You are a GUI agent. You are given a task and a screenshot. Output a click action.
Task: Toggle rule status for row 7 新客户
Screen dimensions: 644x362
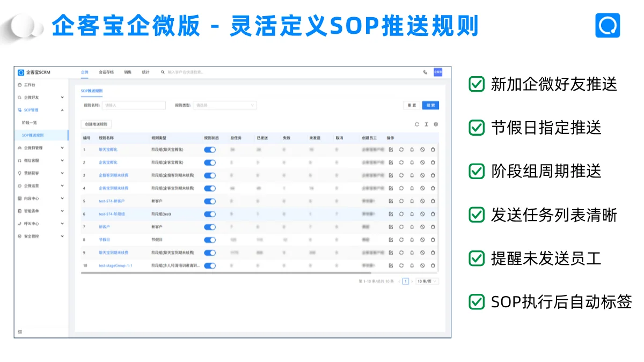210,227
